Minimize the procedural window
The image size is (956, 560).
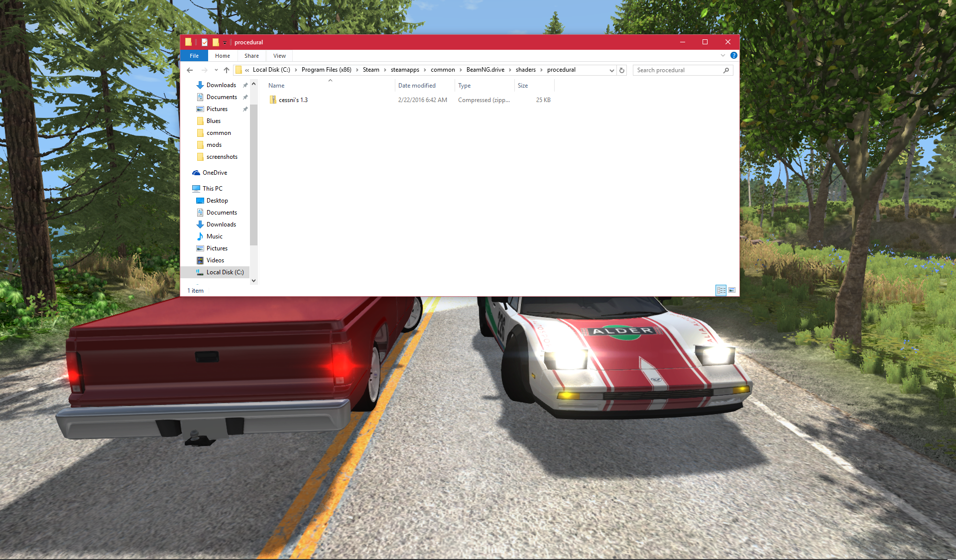click(683, 42)
